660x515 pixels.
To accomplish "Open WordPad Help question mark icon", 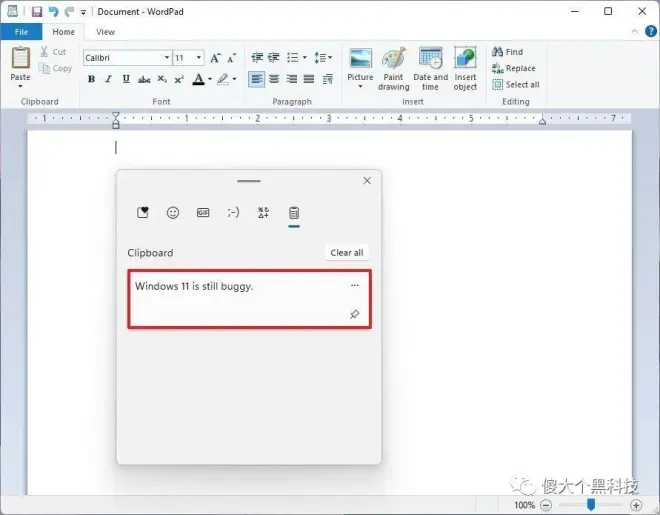I will 651,31.
